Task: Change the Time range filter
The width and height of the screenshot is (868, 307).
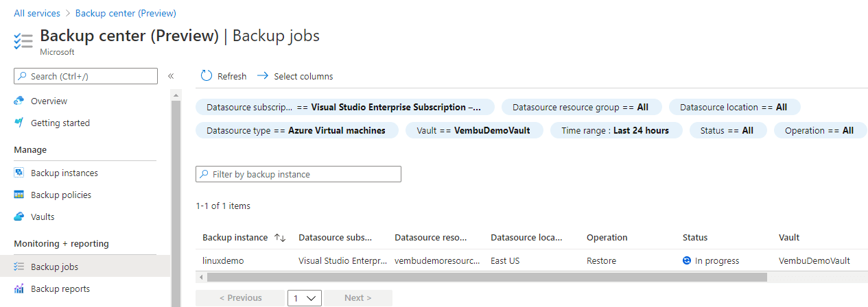Action: tap(615, 130)
